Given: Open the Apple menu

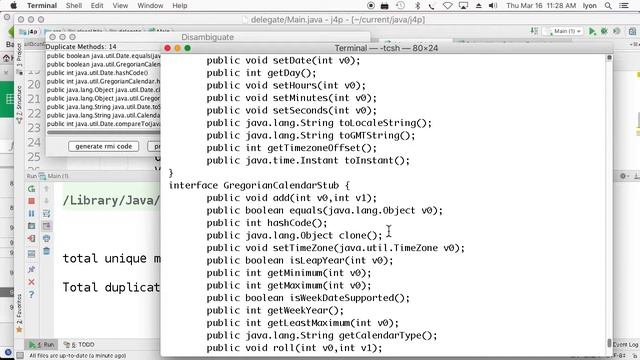Looking at the screenshot, I should tap(13, 6).
